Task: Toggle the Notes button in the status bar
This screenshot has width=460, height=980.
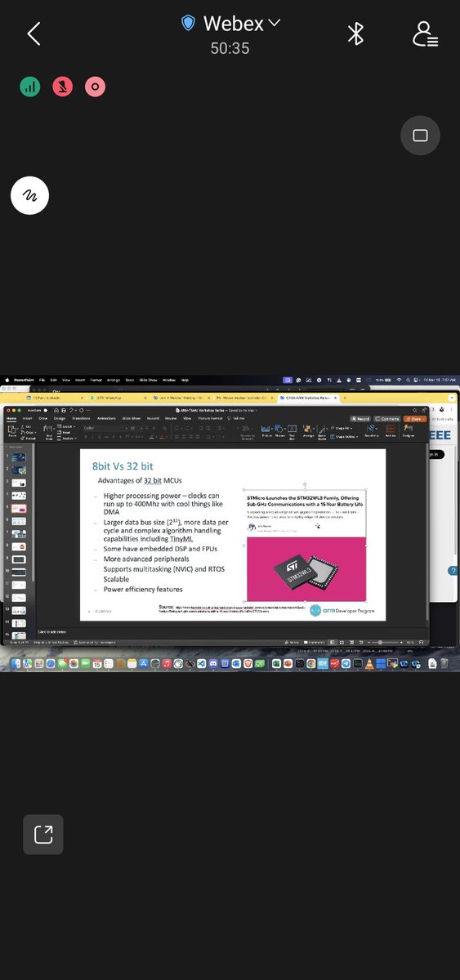Action: 293,642
